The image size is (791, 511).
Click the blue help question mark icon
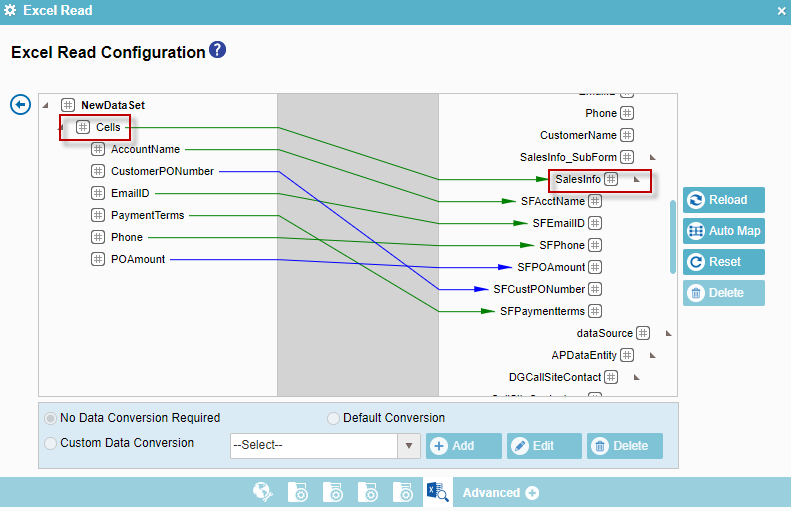click(217, 50)
